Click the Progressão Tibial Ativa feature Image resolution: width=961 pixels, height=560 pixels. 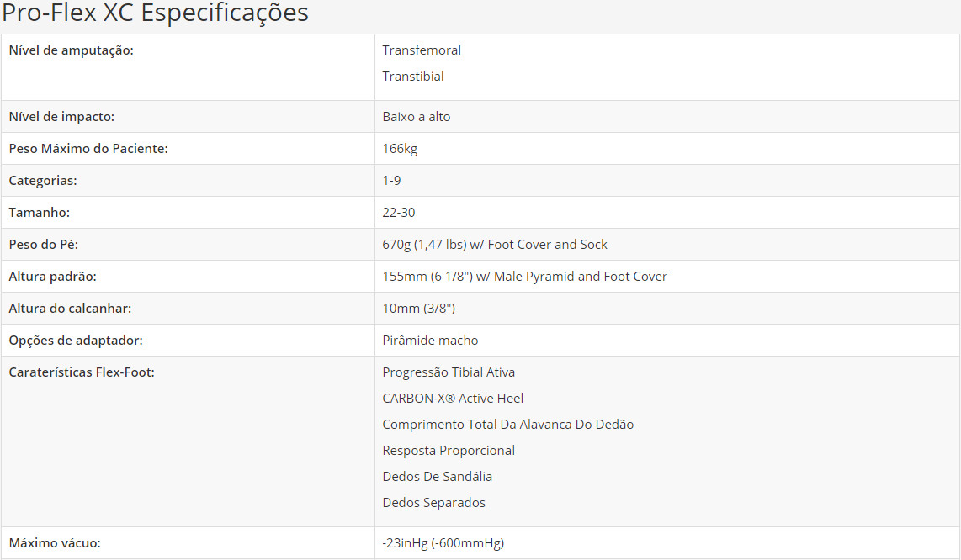point(449,372)
